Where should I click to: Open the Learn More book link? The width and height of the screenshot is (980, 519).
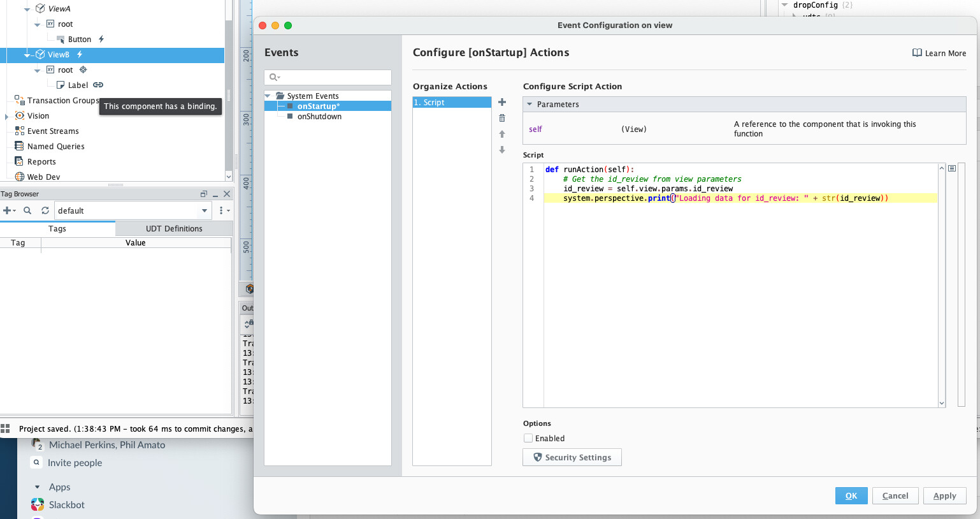(x=939, y=53)
